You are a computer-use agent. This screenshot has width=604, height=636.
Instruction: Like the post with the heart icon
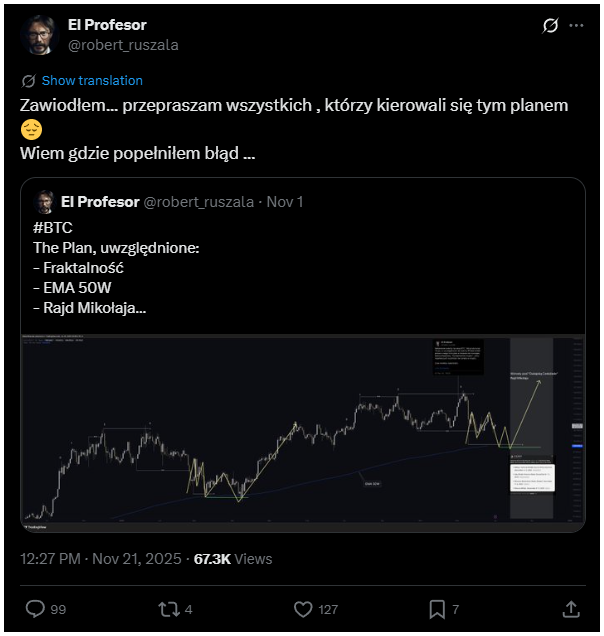point(305,609)
